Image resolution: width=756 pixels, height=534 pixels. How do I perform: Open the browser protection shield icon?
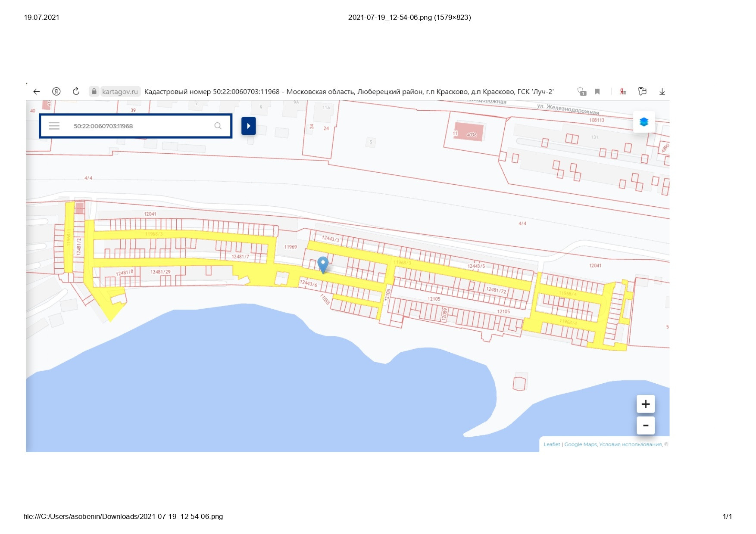coord(582,92)
